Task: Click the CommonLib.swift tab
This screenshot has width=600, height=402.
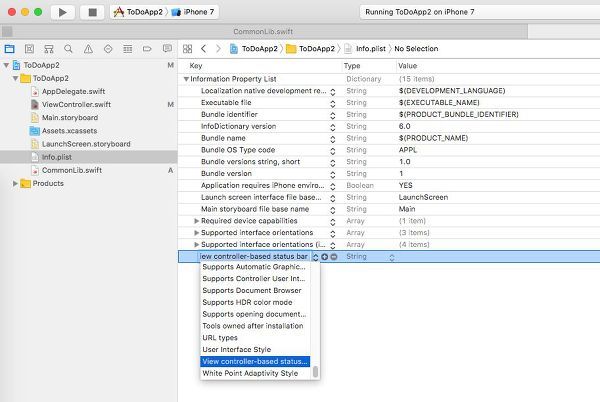Action: pos(263,32)
